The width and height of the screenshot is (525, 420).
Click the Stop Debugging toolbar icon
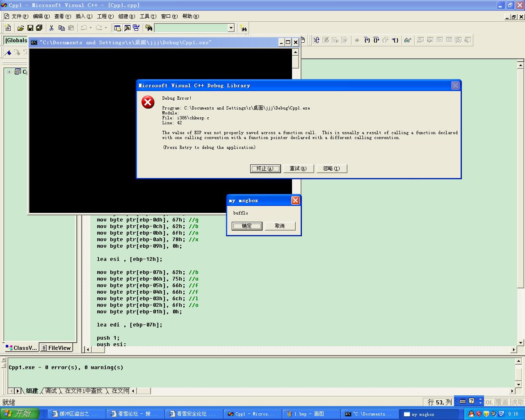pyautogui.click(x=326, y=40)
